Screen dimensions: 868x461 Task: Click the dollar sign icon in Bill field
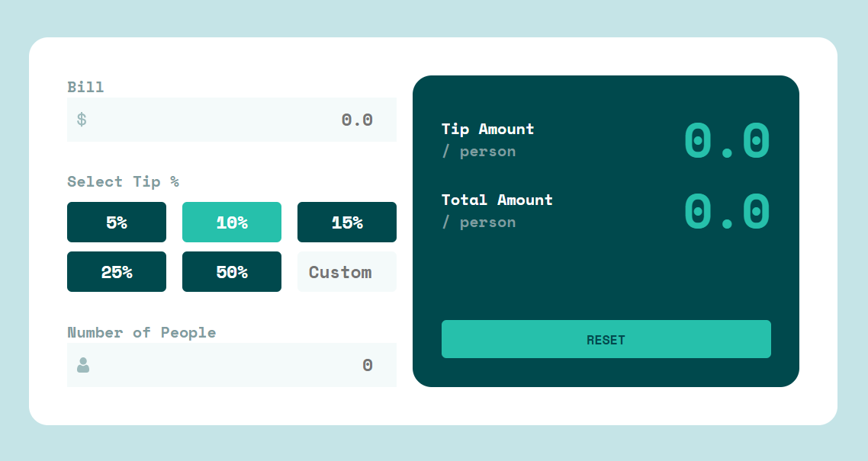pos(82,120)
